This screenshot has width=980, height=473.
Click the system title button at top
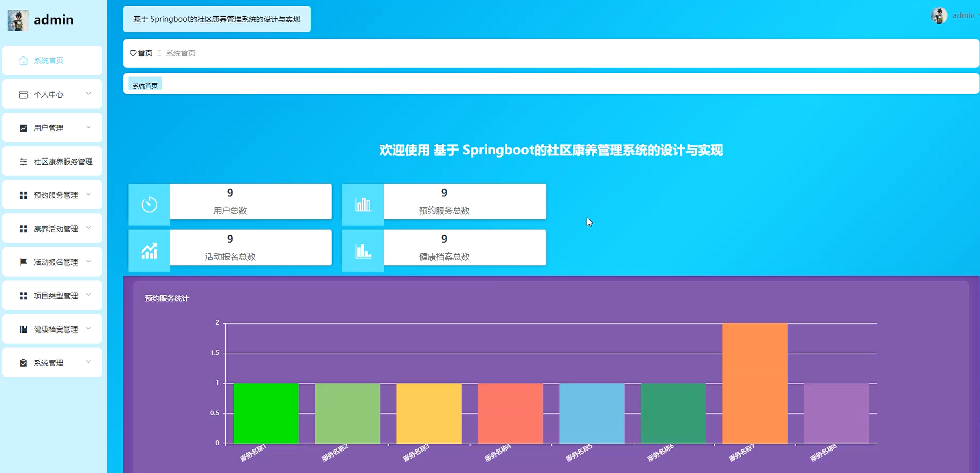pos(217,19)
